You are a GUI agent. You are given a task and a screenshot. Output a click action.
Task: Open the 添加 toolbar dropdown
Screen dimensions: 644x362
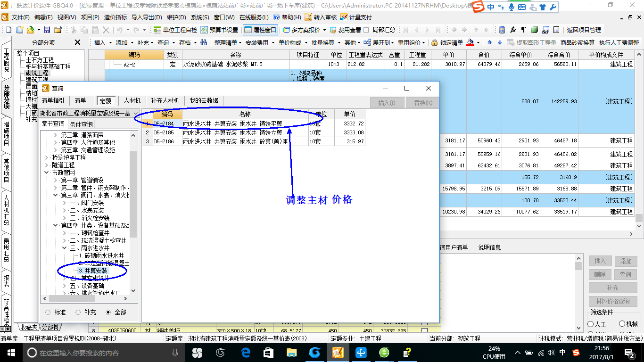point(124,42)
